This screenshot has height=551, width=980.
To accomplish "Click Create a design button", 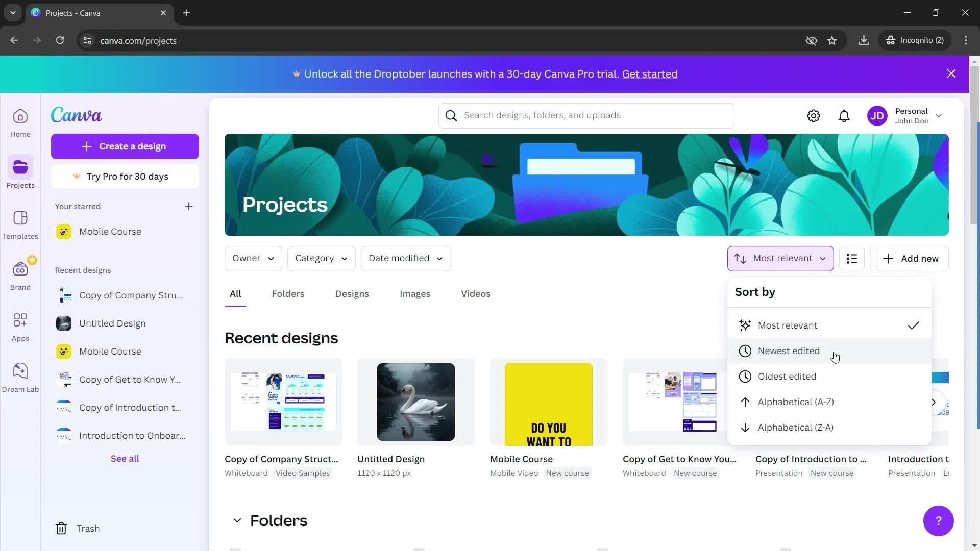I will pyautogui.click(x=125, y=146).
